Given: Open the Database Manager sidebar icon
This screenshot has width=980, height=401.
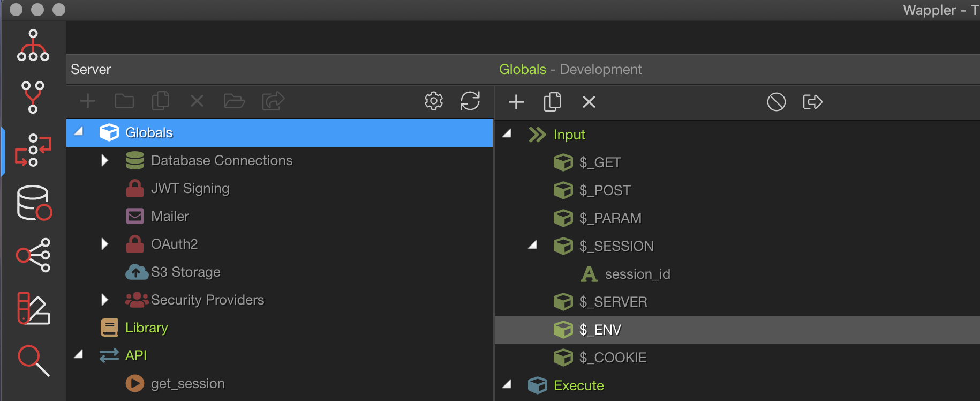Looking at the screenshot, I should 34,203.
